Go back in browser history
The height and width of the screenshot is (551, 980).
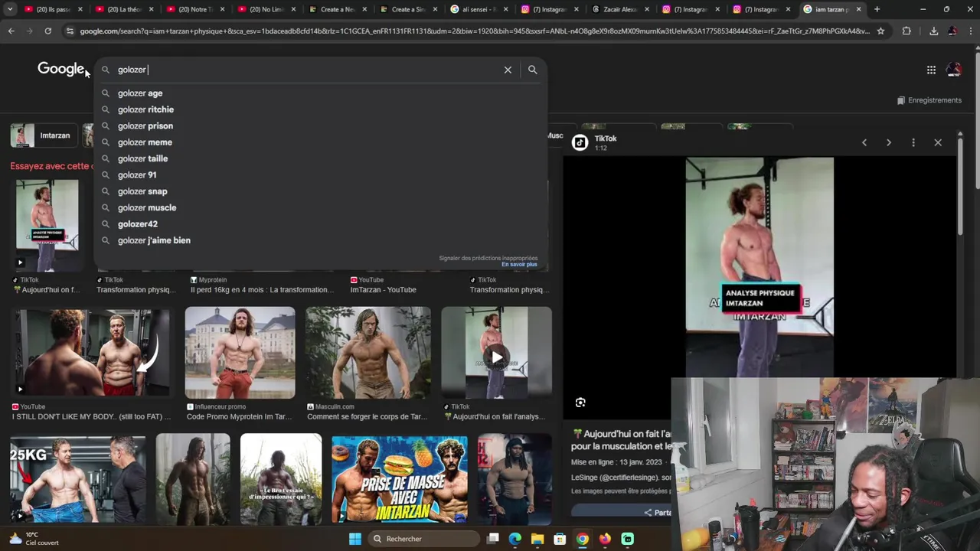click(x=11, y=31)
